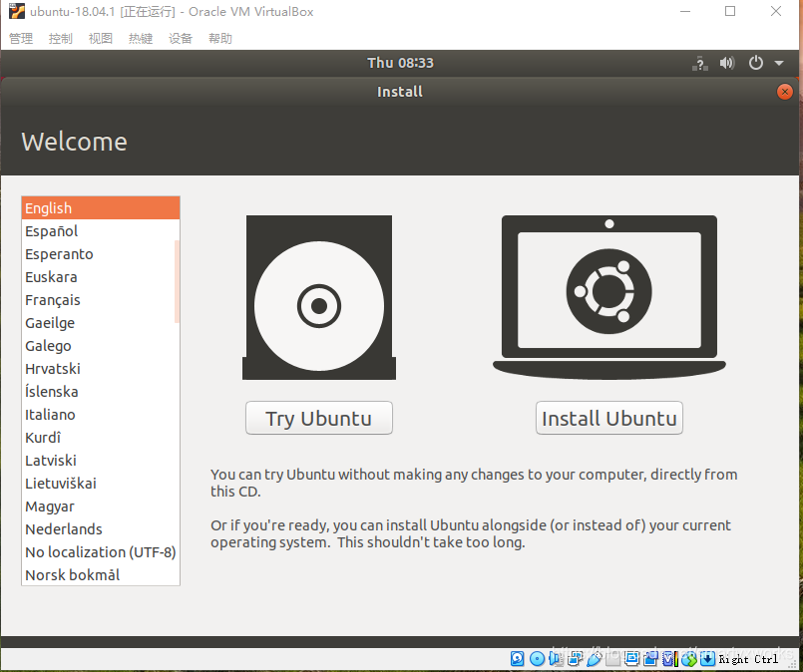803x672 pixels.
Task: Select Español in the language list
Action: tap(101, 231)
